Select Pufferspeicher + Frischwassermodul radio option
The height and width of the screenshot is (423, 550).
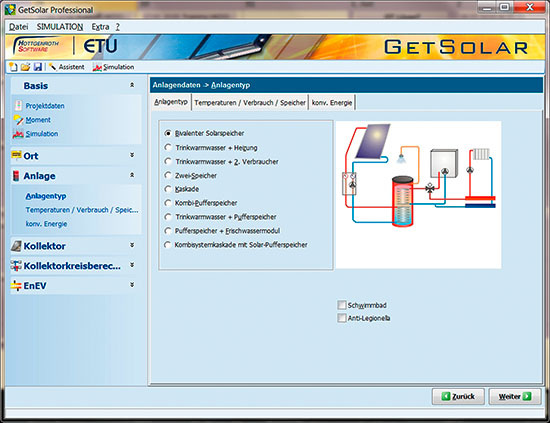pyautogui.click(x=168, y=230)
